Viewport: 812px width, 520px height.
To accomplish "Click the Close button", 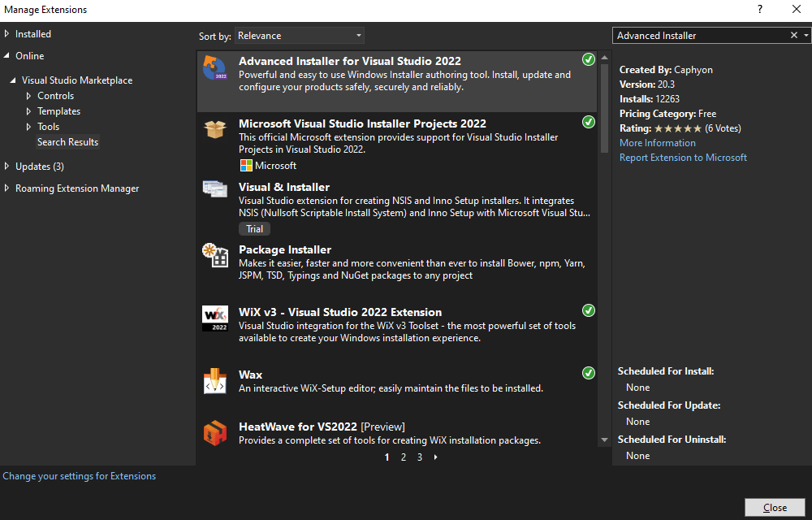I will 775,508.
